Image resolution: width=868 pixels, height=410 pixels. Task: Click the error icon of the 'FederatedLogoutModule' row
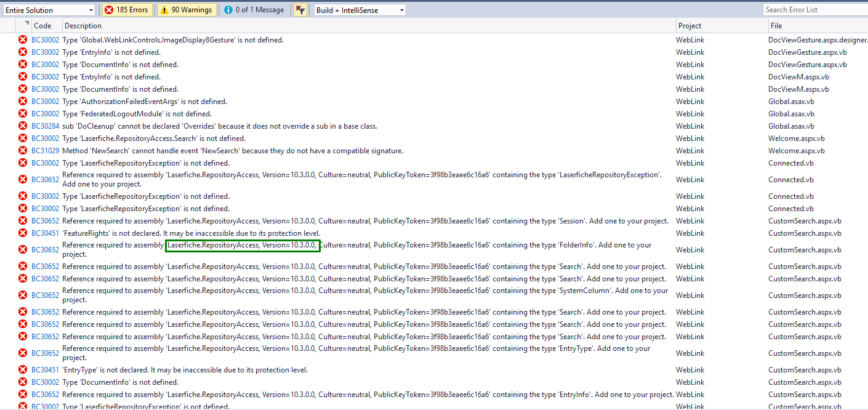coord(23,114)
